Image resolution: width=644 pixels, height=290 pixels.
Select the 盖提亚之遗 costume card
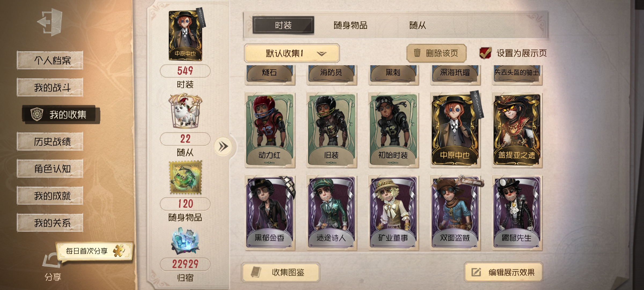pyautogui.click(x=517, y=130)
